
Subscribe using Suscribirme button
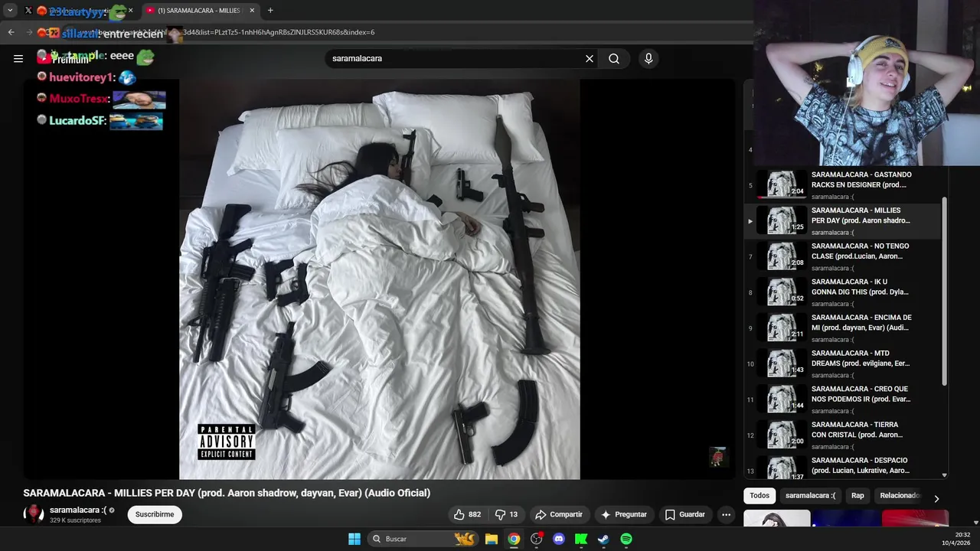[x=155, y=514]
